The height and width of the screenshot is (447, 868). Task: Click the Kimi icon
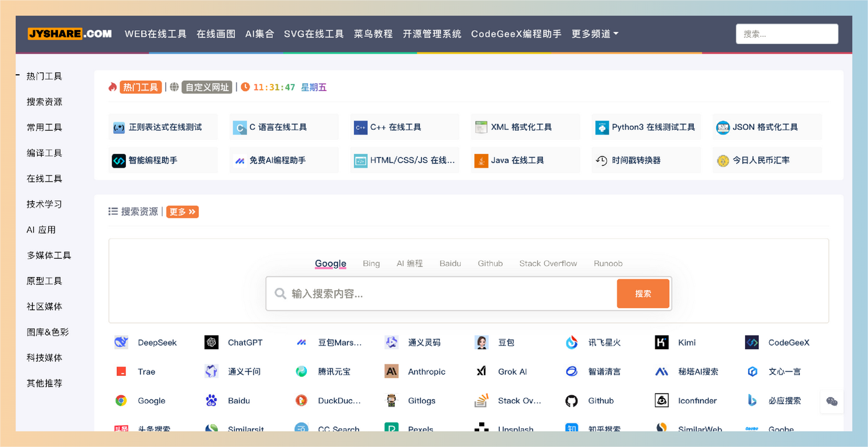[661, 343]
